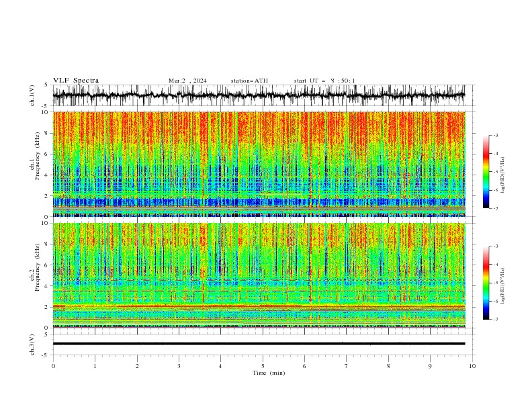Click the ch.2 spectrogram panel
The width and height of the screenshot is (532, 411).
259,275
